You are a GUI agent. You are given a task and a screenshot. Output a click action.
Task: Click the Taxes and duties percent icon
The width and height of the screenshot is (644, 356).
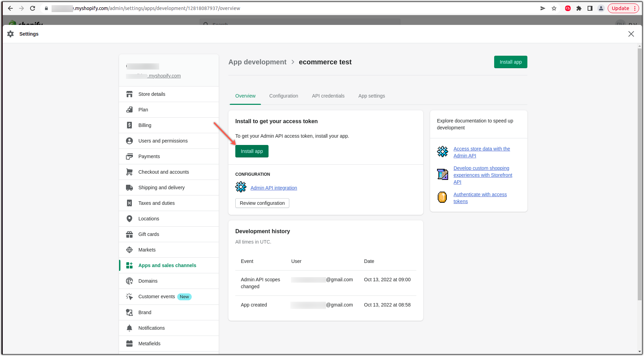coord(129,203)
